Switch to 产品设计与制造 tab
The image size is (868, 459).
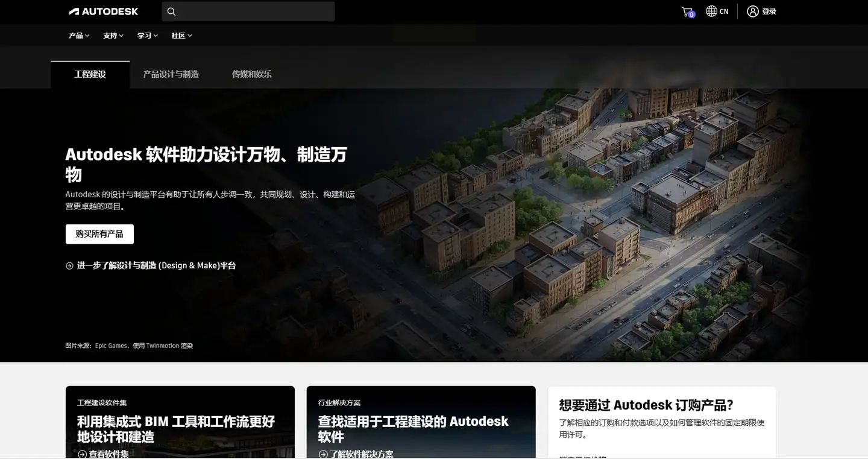pyautogui.click(x=171, y=74)
